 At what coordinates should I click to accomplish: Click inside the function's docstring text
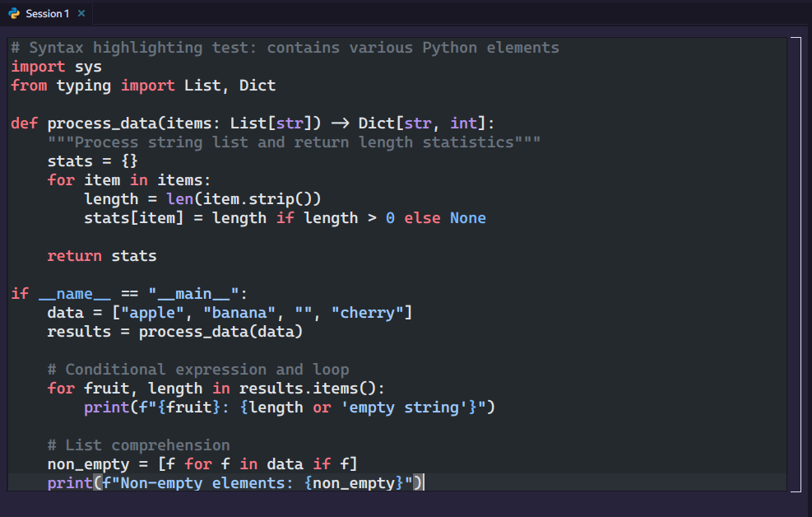[294, 142]
